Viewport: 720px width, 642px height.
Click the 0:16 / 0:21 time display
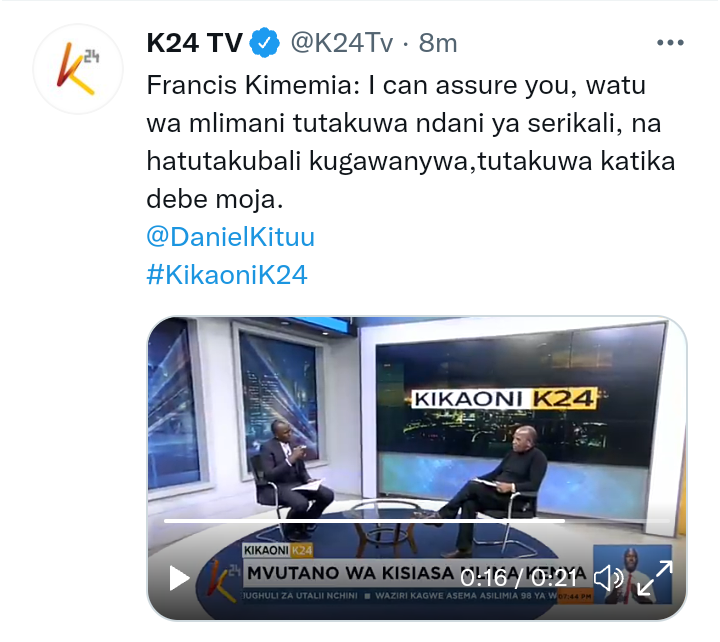point(519,578)
